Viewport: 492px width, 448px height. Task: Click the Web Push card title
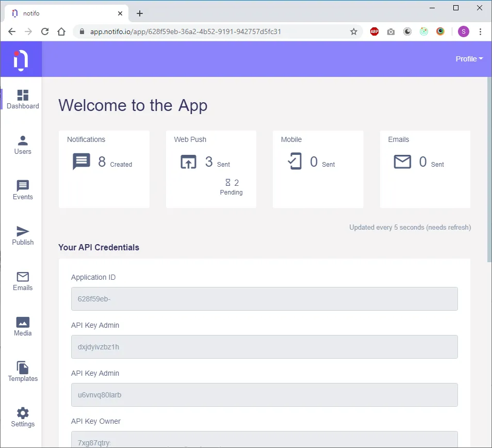[190, 139]
